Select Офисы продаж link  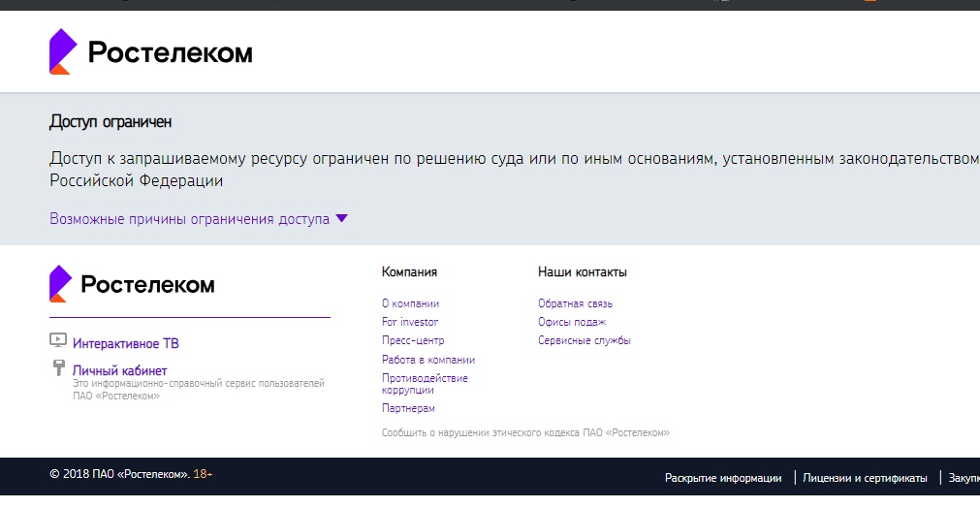572,322
